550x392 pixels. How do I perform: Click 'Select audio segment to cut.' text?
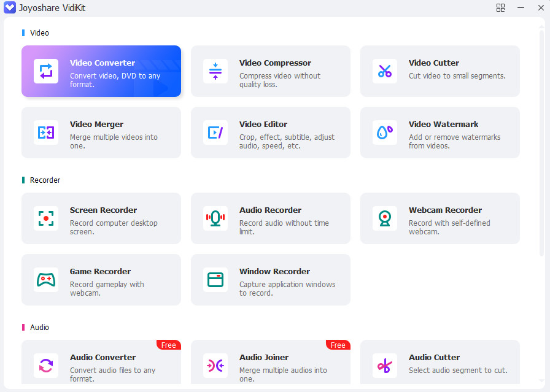(x=458, y=371)
